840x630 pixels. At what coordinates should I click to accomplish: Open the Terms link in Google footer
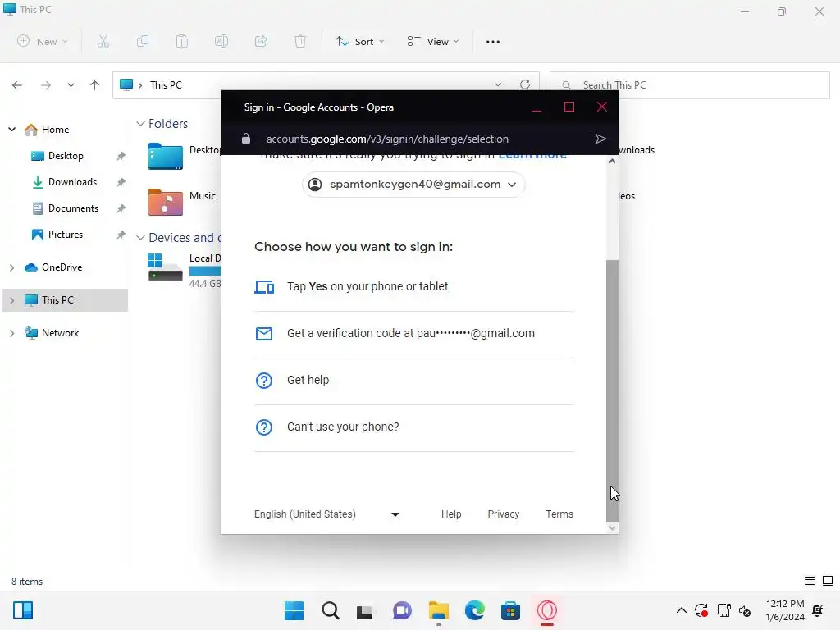559,514
